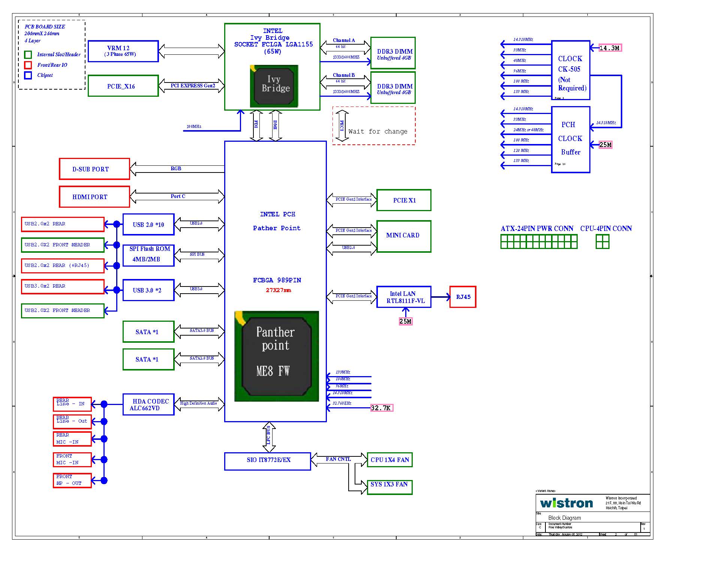Image resolution: width=728 pixels, height=561 pixels.
Task: Click the blue Chipset legend box
Action: pos(28,75)
